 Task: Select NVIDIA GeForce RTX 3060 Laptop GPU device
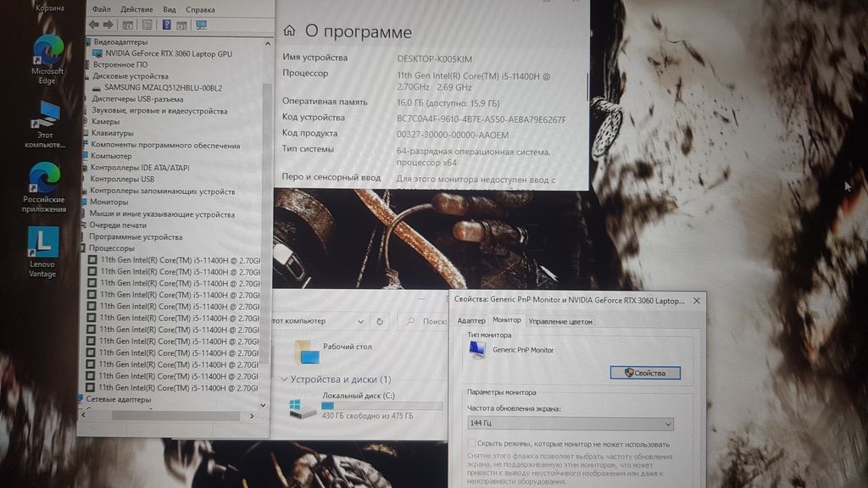pyautogui.click(x=162, y=53)
